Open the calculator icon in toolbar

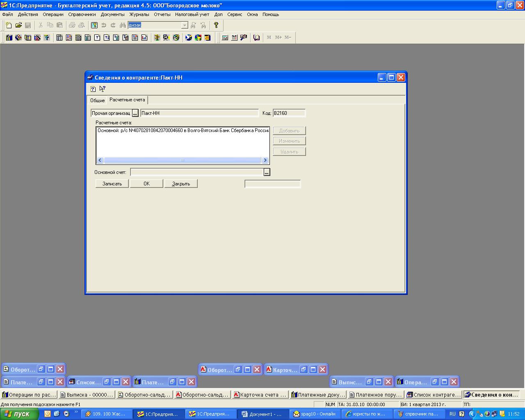tap(225, 38)
